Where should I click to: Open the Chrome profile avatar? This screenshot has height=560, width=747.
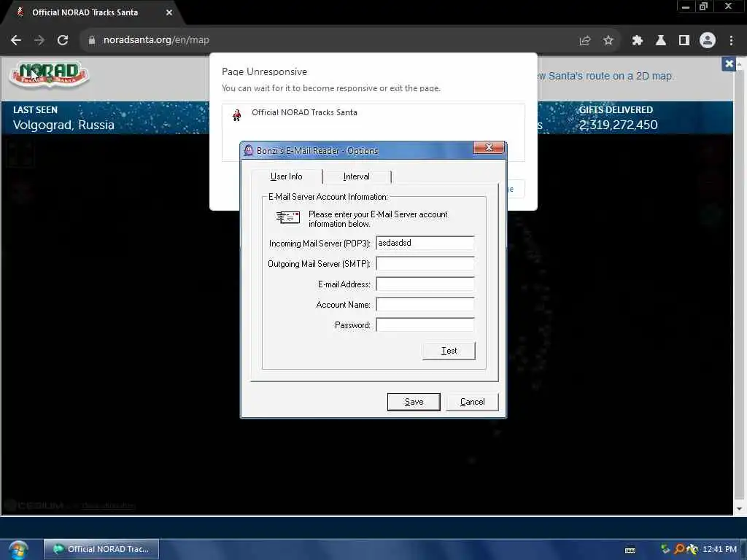(708, 40)
